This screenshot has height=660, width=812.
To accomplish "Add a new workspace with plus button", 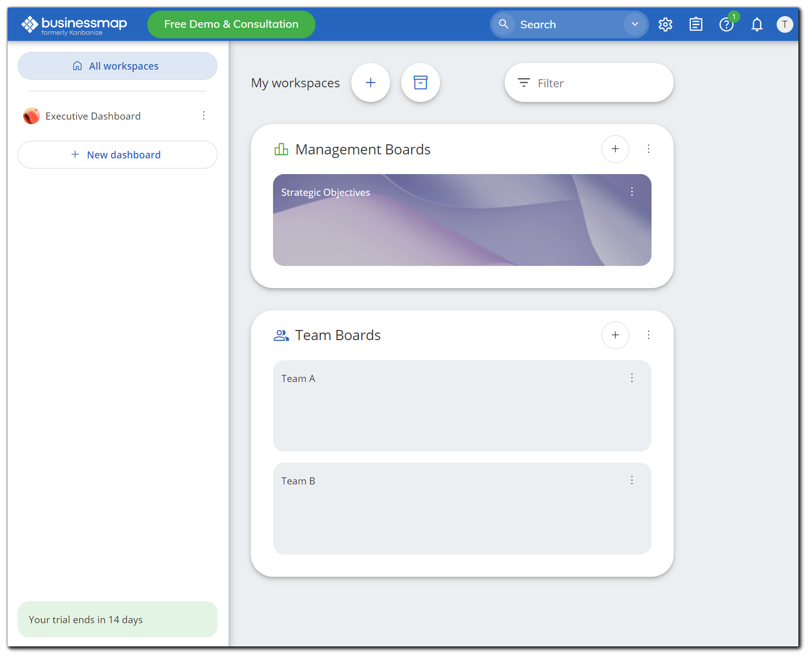I will pyautogui.click(x=370, y=83).
